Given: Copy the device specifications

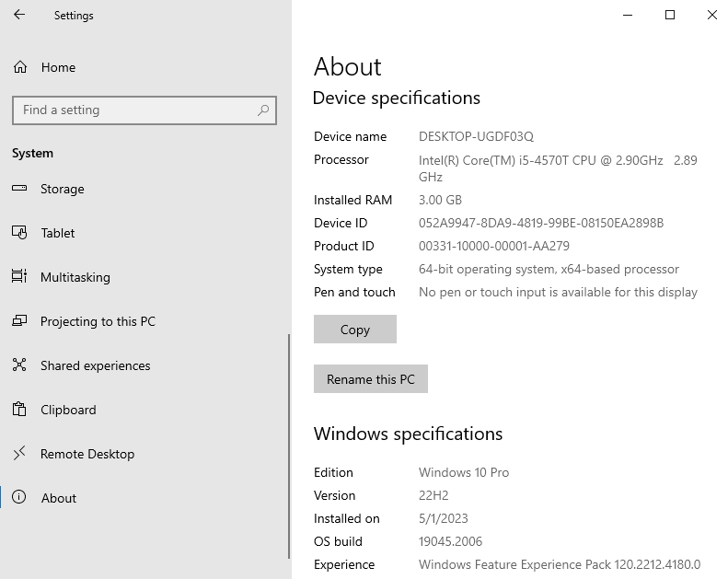Looking at the screenshot, I should 355,330.
